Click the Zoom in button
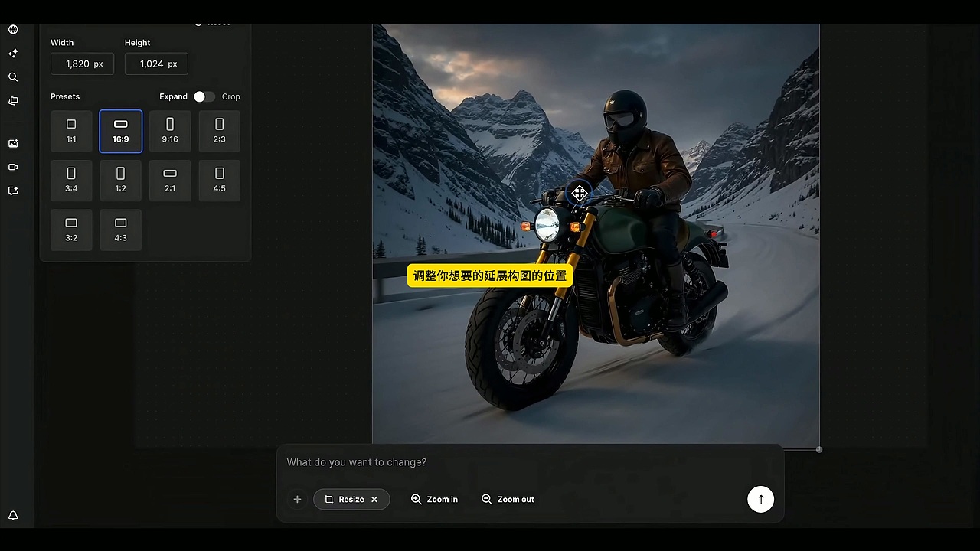This screenshot has width=980, height=551. [434, 499]
